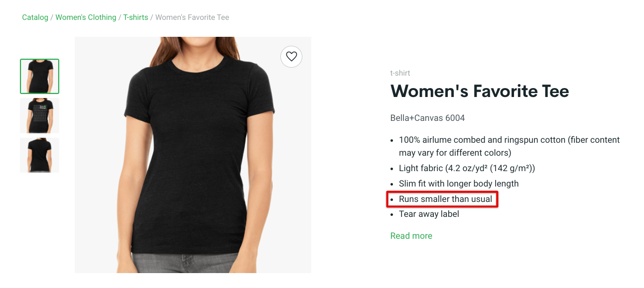Viewport: 644px width, 288px height.
Task: Show the printed design thumbnail
Action: pos(39,115)
